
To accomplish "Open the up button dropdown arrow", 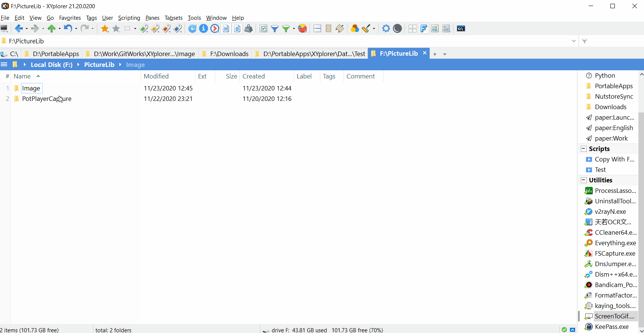I will 59,29.
